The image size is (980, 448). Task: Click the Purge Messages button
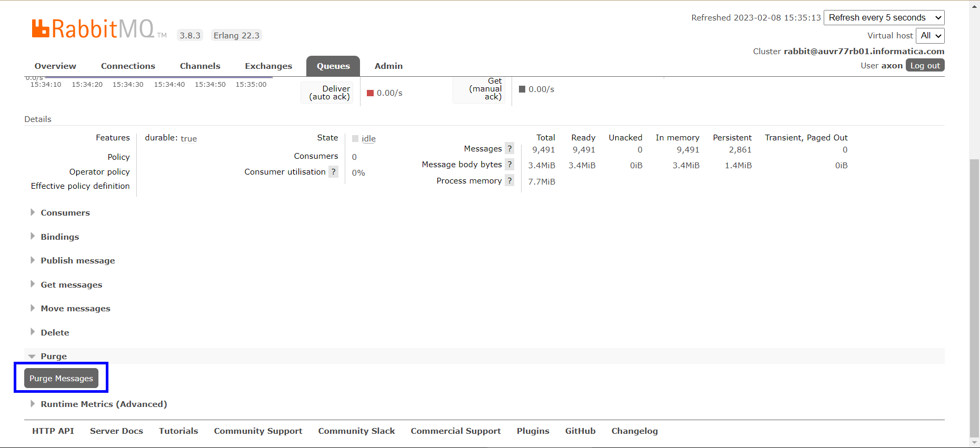pos(61,378)
